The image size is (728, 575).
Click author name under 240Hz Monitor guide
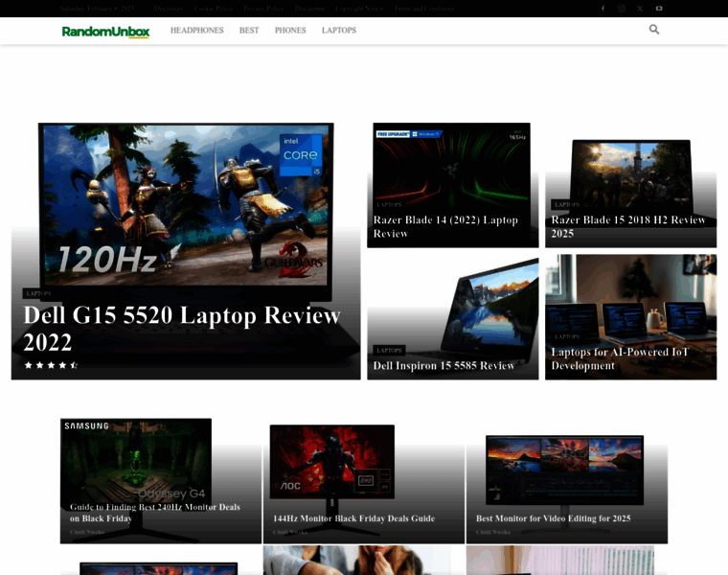click(x=87, y=532)
